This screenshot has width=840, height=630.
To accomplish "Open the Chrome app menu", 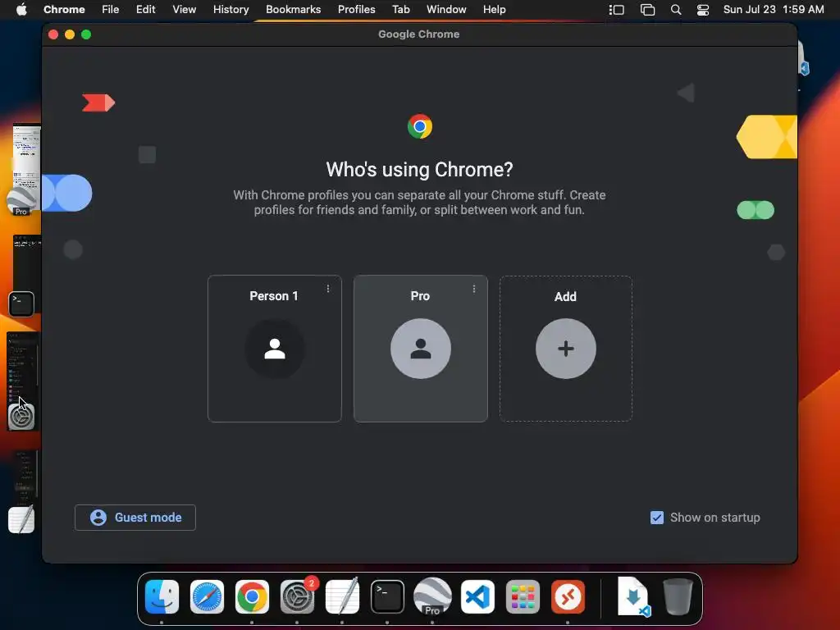I will (64, 10).
